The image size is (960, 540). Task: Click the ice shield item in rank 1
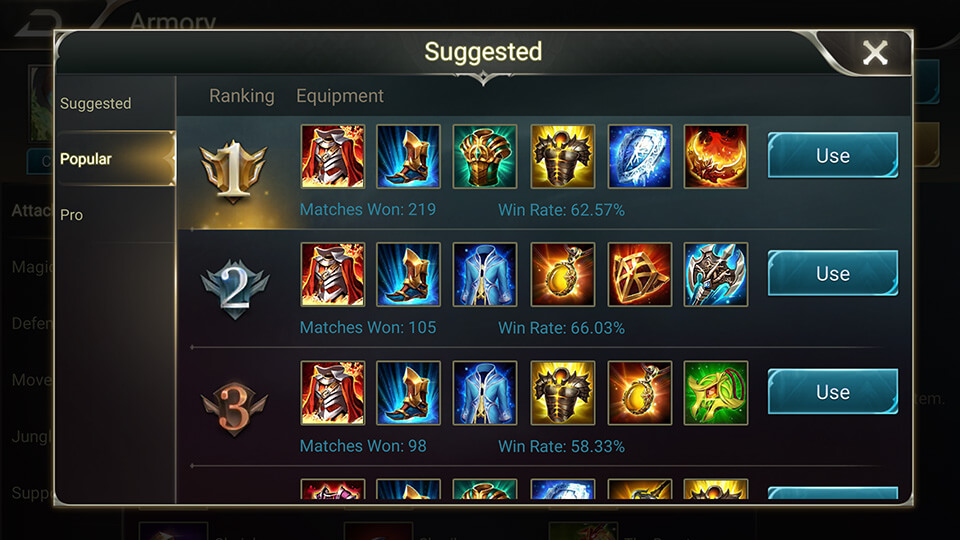639,156
